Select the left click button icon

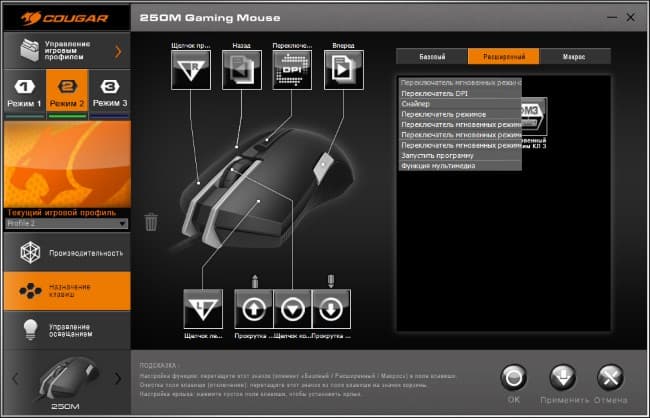pyautogui.click(x=203, y=309)
